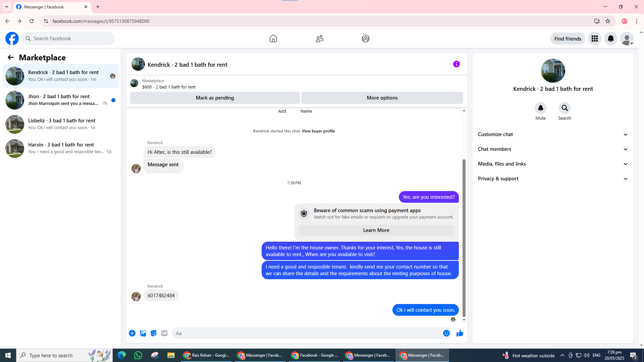Open the Facebook menu grid icon
Viewport: 644px width, 362px height.
coord(594,39)
